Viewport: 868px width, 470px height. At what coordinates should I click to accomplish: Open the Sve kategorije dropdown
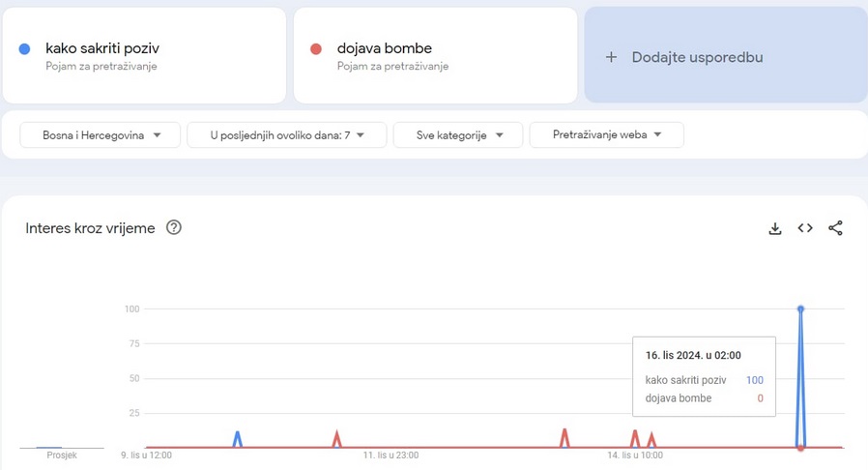point(458,135)
